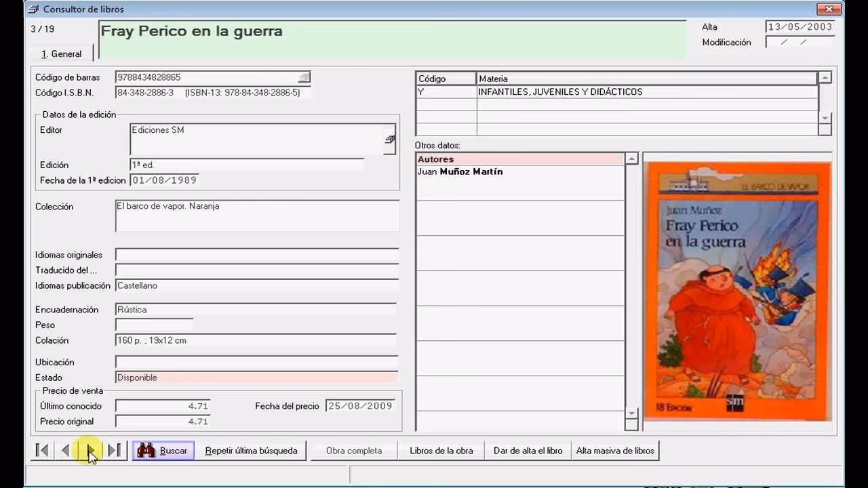This screenshot has width=868, height=488.
Task: Go to the previous record arrow
Action: [64, 449]
